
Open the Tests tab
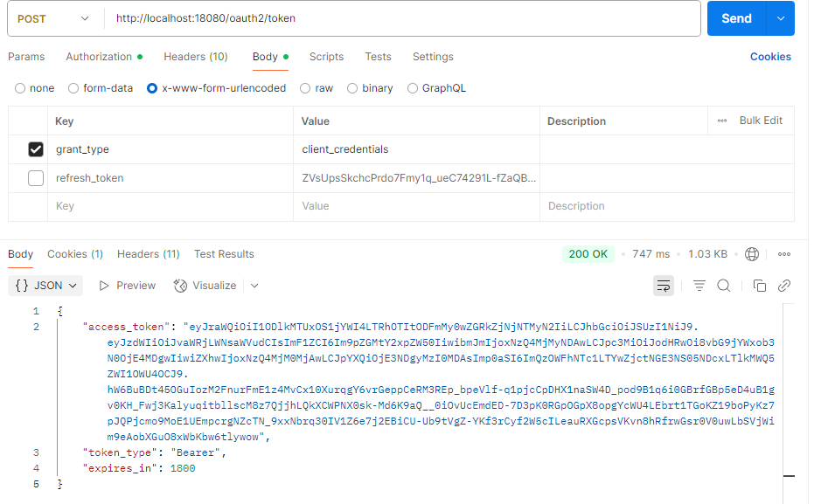point(378,57)
